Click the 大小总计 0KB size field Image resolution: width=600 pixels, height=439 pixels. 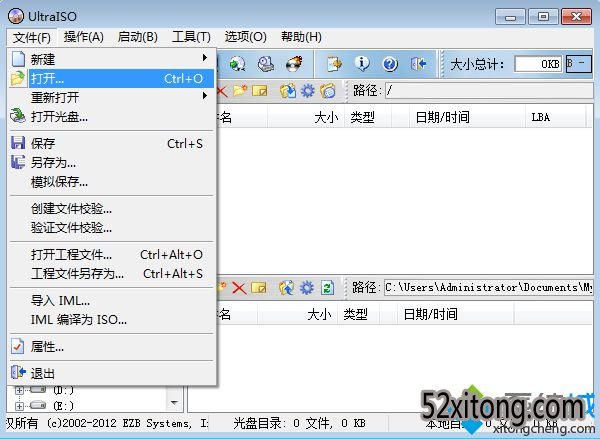click(538, 64)
